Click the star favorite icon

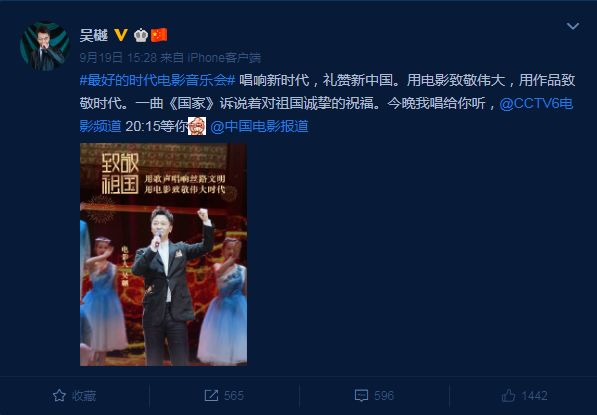(x=59, y=396)
